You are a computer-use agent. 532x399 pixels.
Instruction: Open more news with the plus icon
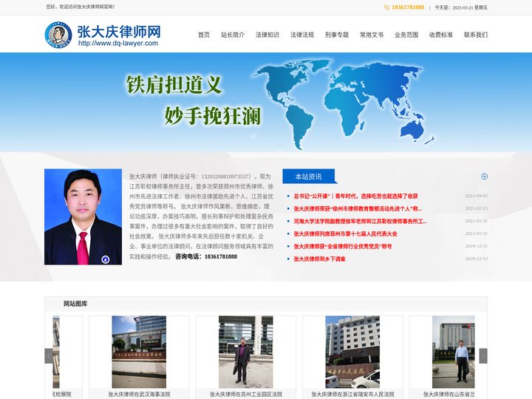point(484,176)
